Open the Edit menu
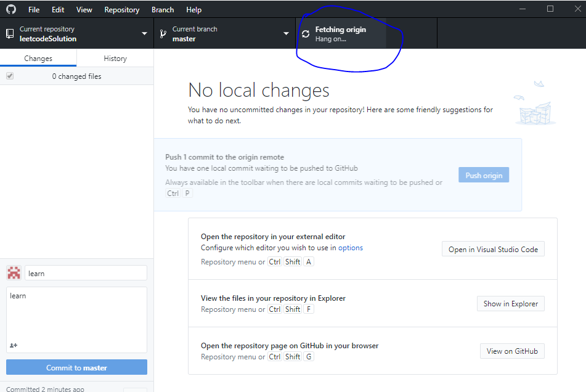The height and width of the screenshot is (392, 586). 58,10
